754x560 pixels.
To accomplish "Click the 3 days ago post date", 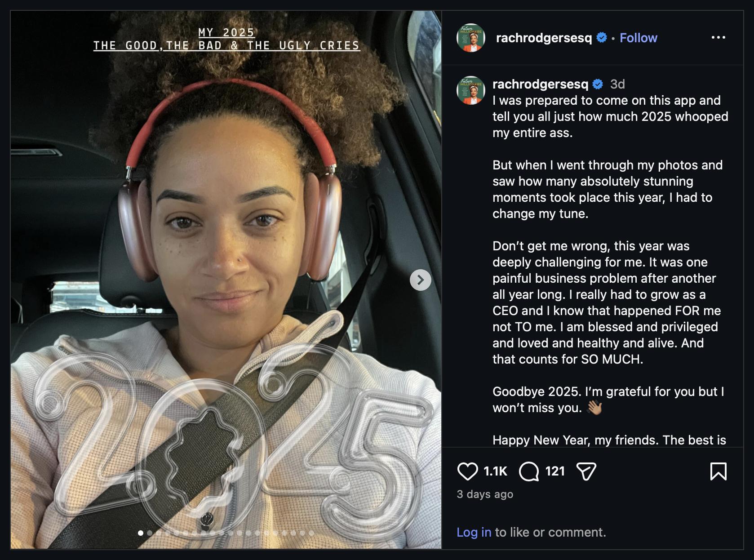I will point(485,494).
